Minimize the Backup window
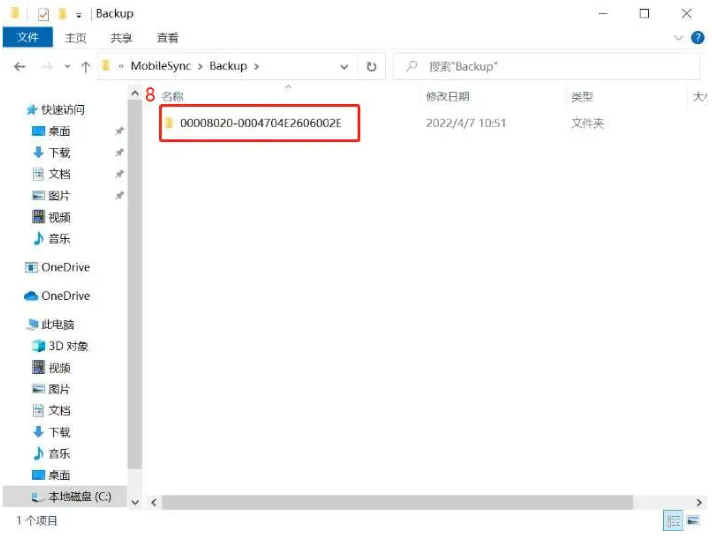The width and height of the screenshot is (712, 539). [603, 14]
